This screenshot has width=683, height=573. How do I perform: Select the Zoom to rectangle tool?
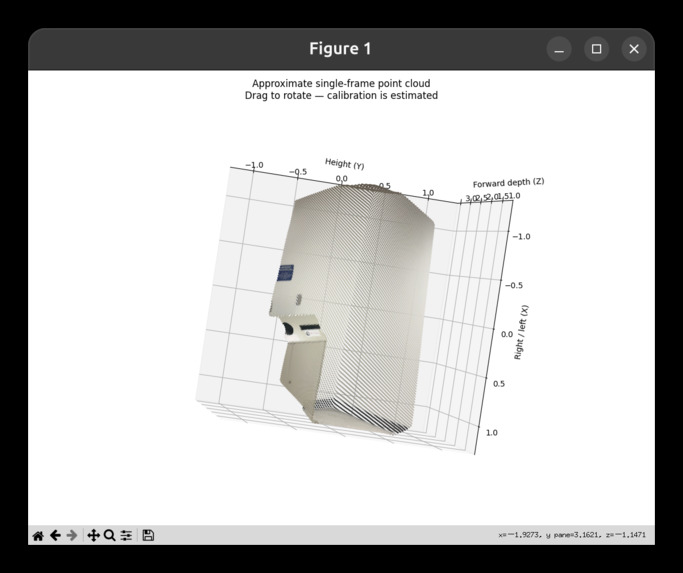[x=110, y=536]
